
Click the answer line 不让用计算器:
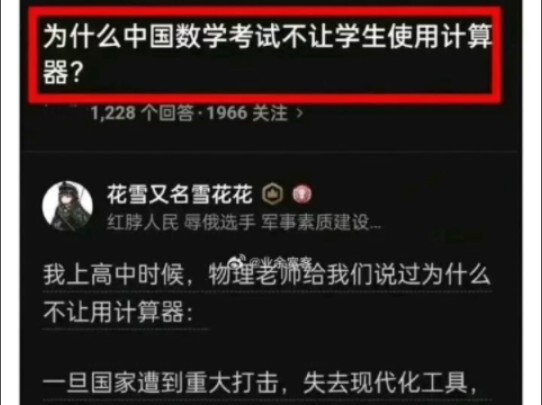pyautogui.click(x=118, y=312)
